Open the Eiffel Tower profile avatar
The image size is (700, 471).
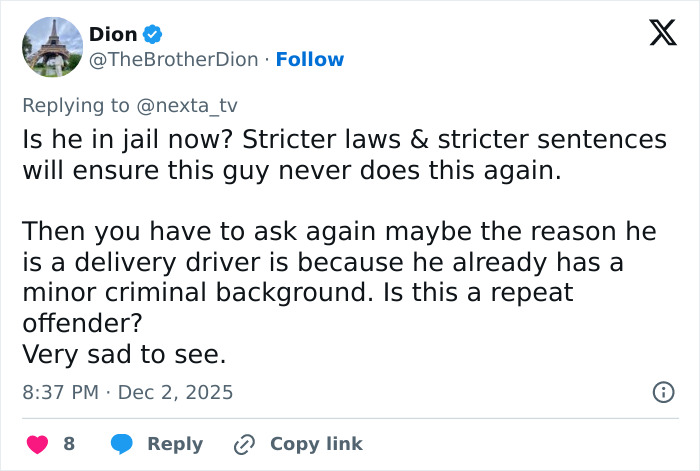coord(51,47)
